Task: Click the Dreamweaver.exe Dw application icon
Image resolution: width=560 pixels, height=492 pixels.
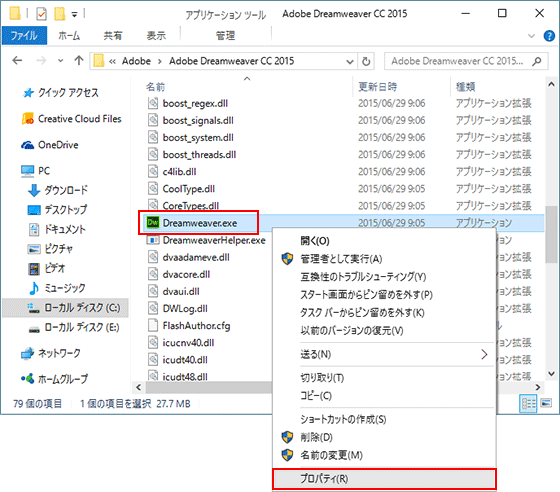Action: tap(152, 223)
